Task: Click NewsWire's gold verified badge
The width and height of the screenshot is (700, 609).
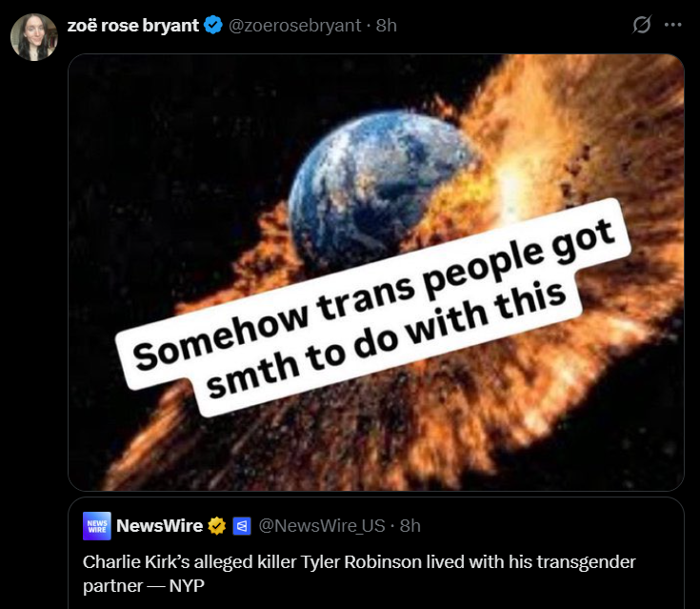Action: coord(216,526)
